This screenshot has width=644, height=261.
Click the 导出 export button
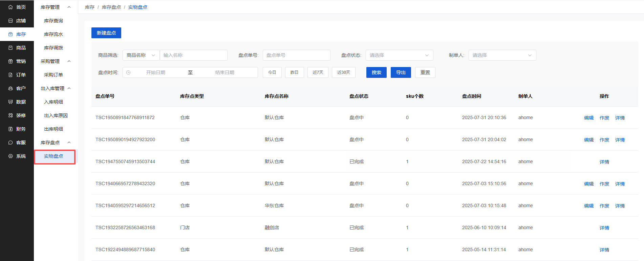click(401, 72)
